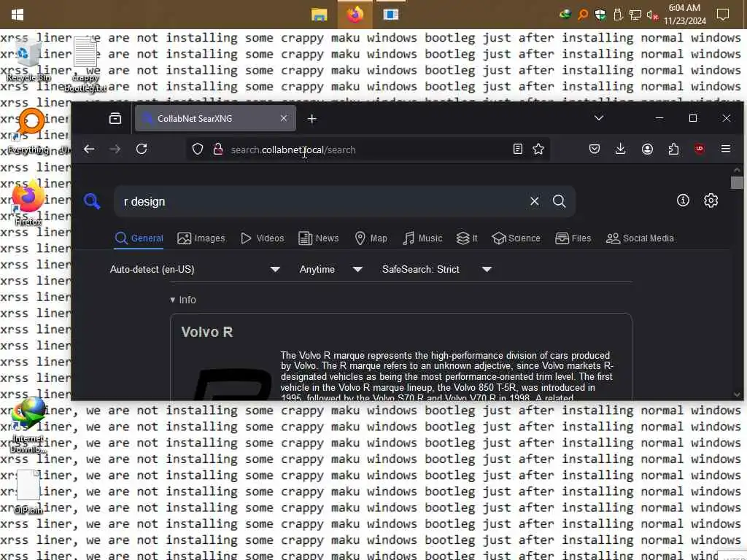Select the It search category
The image size is (747, 560).
(x=467, y=238)
